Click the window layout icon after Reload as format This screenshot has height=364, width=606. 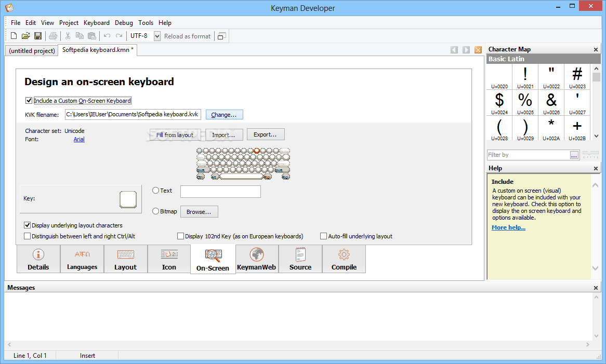pos(222,36)
